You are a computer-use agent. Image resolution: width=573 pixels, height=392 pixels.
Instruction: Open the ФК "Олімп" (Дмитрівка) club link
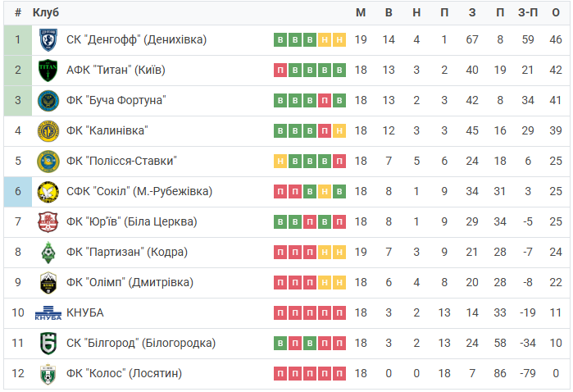tap(130, 282)
